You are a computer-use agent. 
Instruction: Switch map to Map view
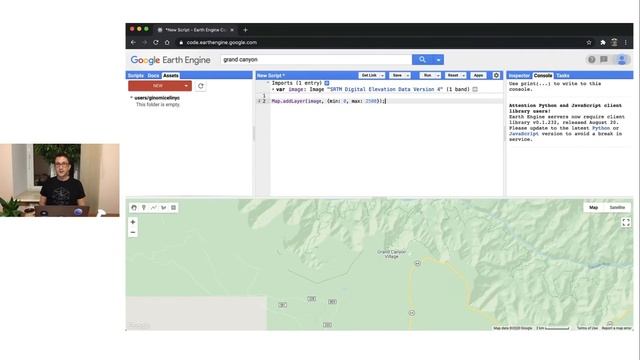tap(593, 208)
